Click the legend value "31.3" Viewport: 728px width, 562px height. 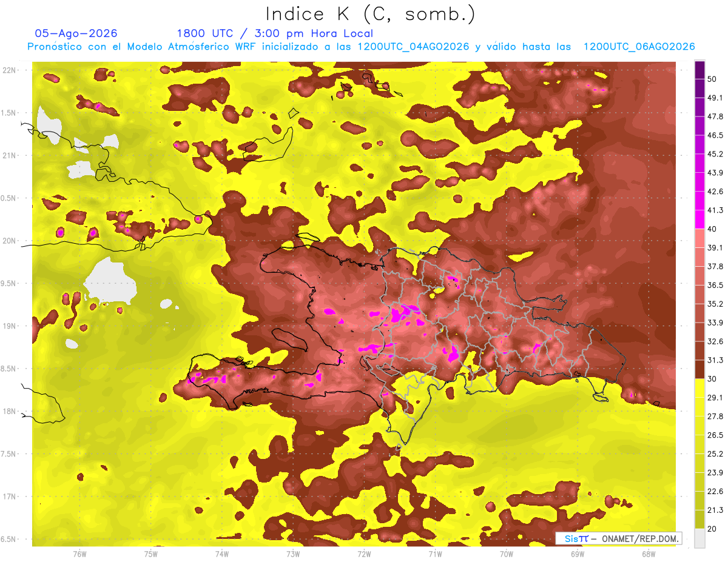coord(715,360)
